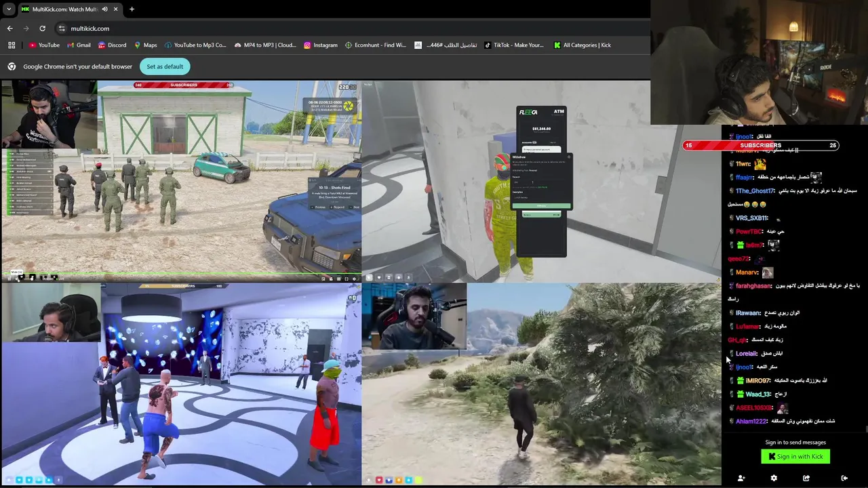Open chat user Lorelaii profile

747,353
